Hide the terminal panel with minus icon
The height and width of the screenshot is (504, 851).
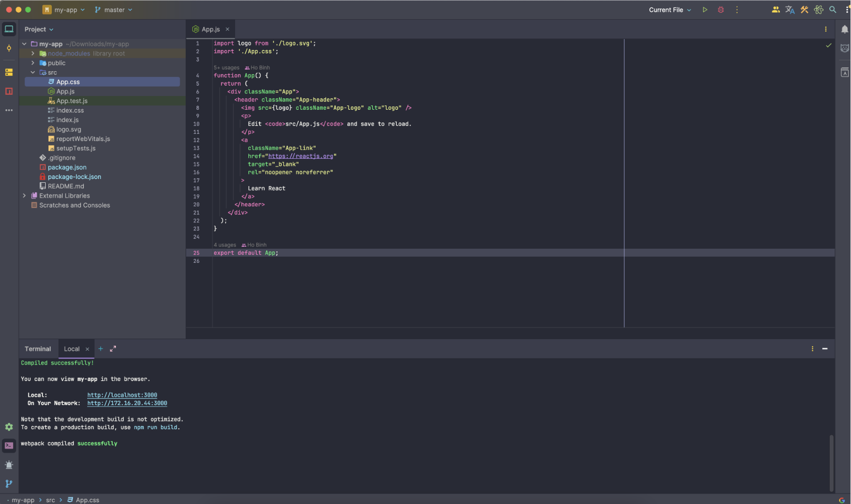point(825,349)
